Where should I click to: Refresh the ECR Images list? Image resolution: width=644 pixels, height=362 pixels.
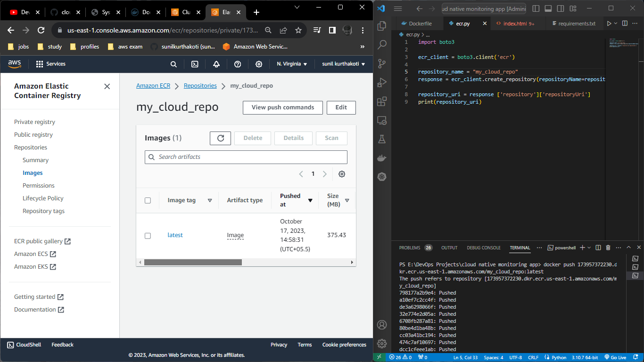pos(220,138)
